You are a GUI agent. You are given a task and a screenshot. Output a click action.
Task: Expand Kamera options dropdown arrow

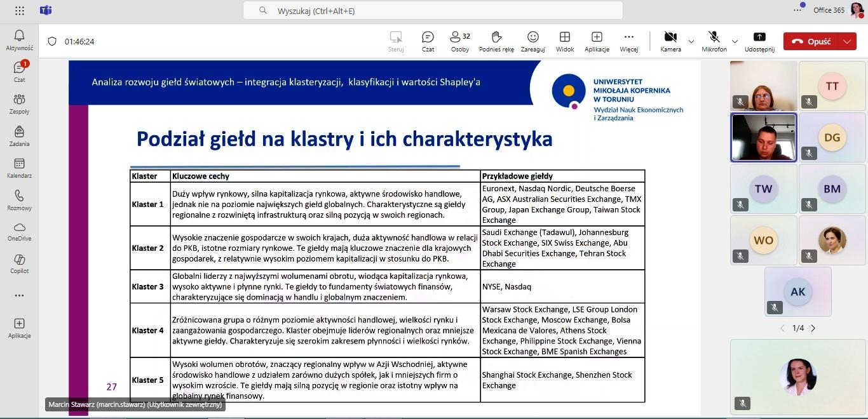pyautogui.click(x=691, y=41)
